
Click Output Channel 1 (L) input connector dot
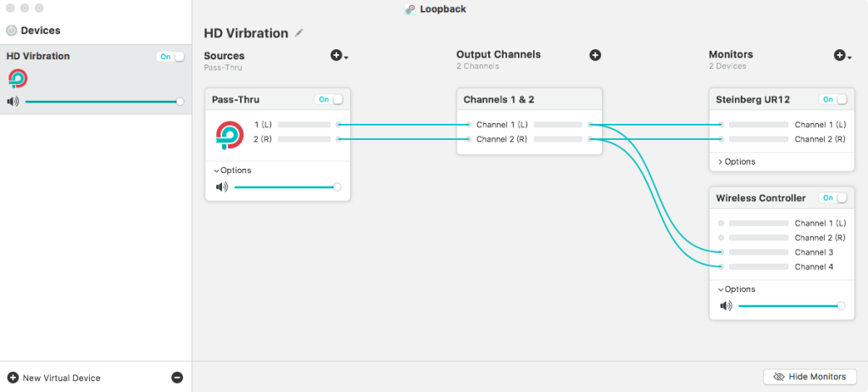pyautogui.click(x=468, y=125)
